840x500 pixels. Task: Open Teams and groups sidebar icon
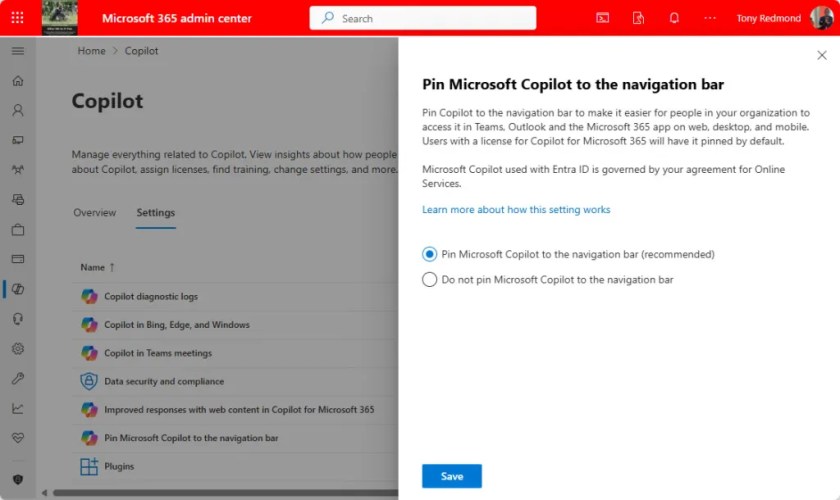click(18, 170)
